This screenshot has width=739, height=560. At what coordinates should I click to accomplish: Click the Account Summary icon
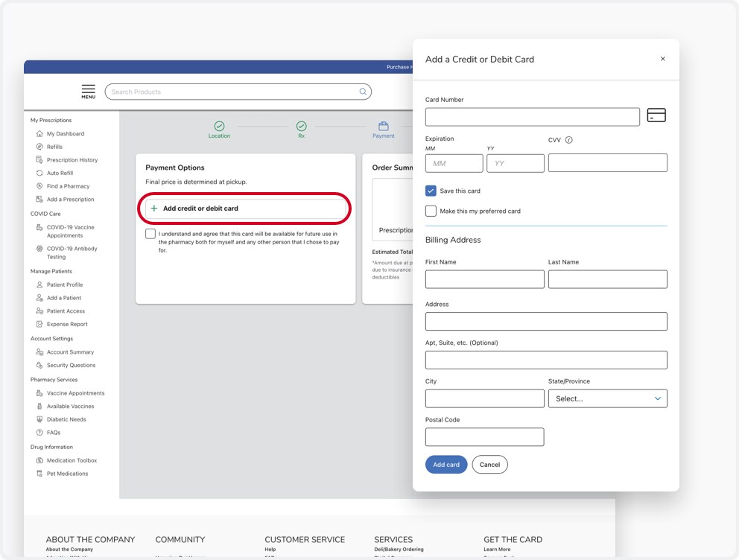39,351
